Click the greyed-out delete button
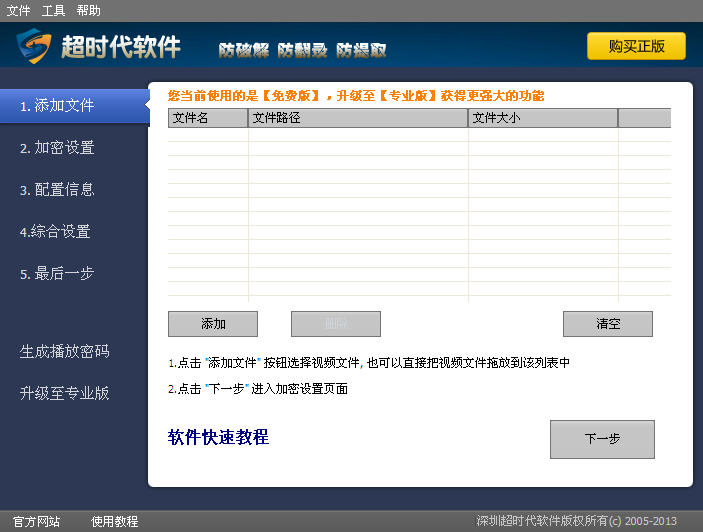Screen dimensions: 703x532 336,324
